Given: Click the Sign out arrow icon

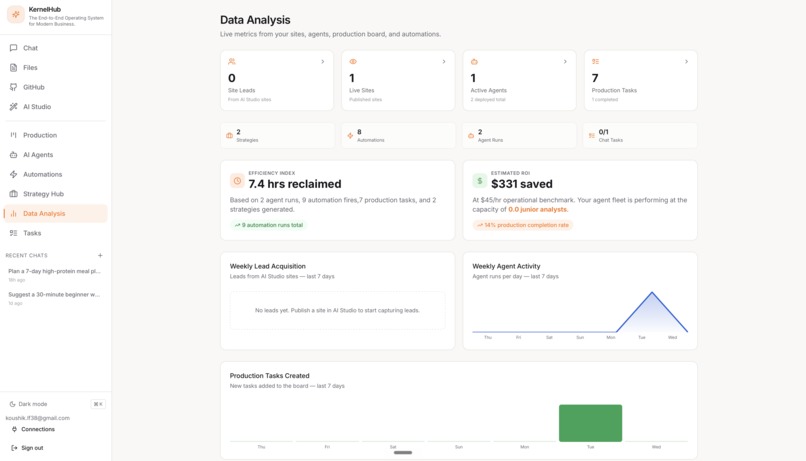Looking at the screenshot, I should (14, 448).
